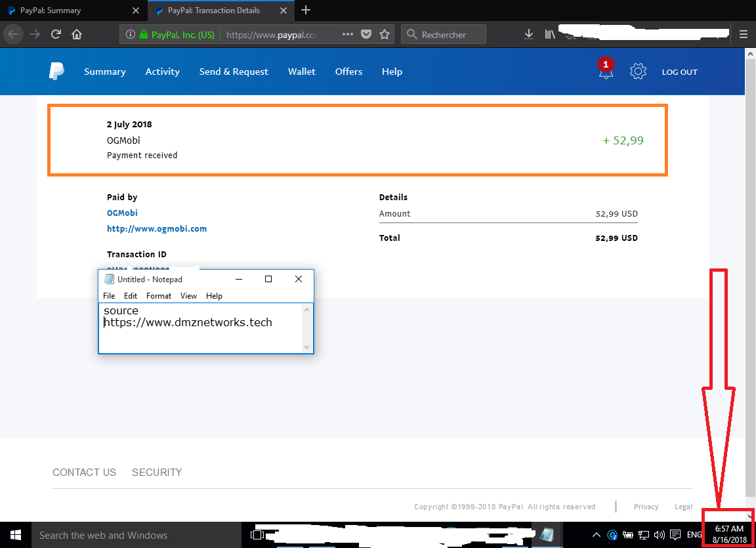Open the SECURITY footer link

[x=157, y=473]
